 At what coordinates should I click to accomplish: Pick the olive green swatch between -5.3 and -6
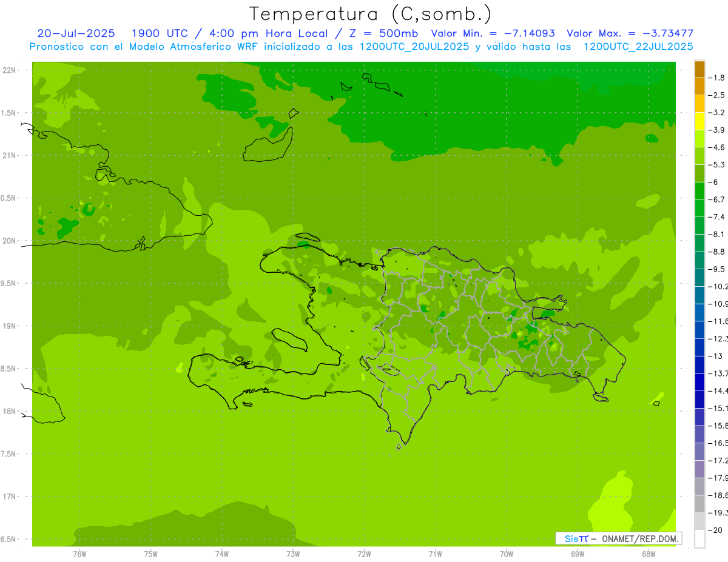click(x=699, y=173)
